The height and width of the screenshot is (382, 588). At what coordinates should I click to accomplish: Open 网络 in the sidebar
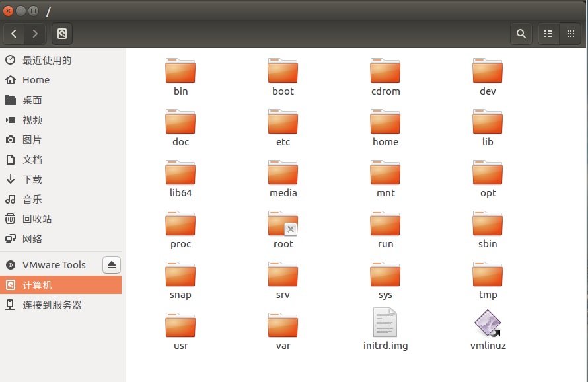[x=61, y=239]
